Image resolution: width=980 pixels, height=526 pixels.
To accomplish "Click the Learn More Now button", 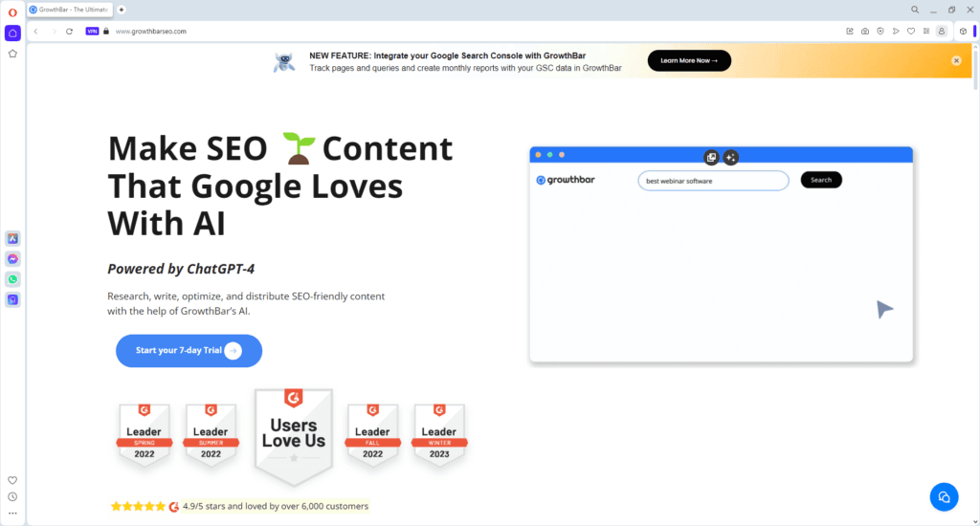I will click(689, 60).
